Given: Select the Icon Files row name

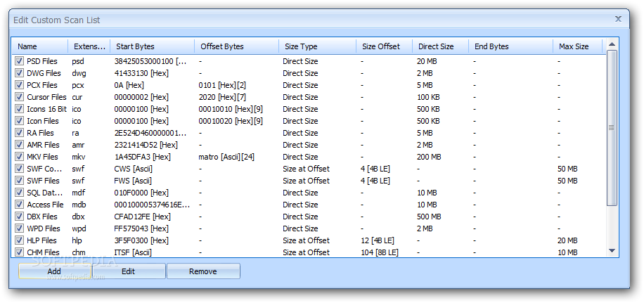Looking at the screenshot, I should (43, 121).
